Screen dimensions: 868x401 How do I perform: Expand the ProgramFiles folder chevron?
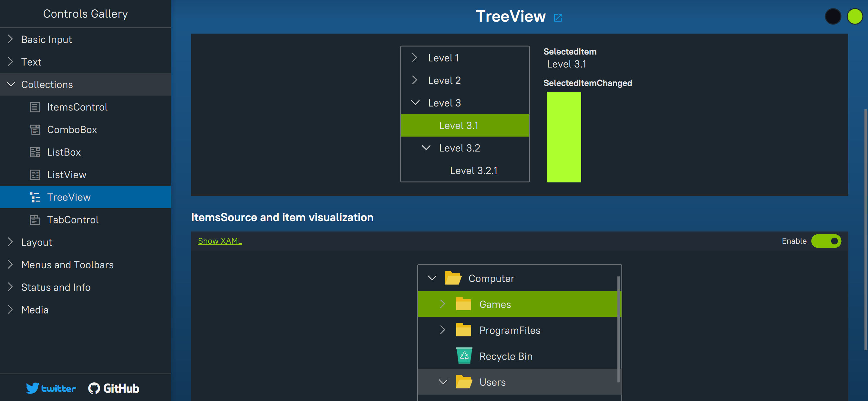pos(442,330)
